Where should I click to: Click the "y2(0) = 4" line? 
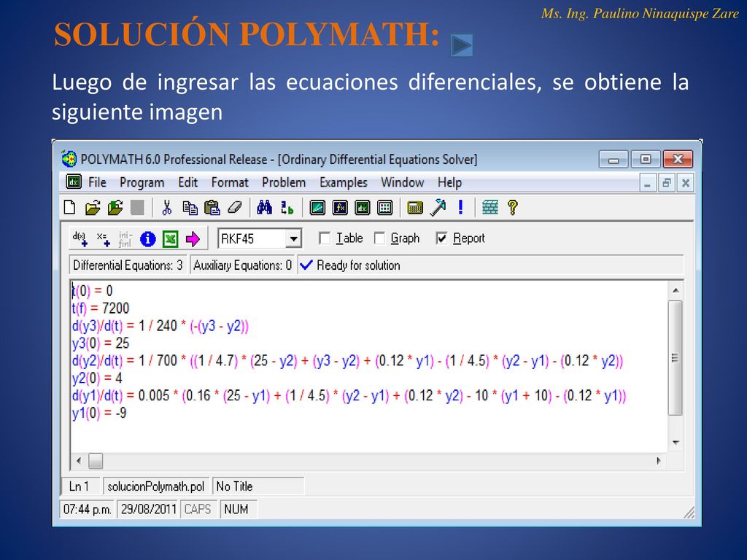pyautogui.click(x=97, y=378)
